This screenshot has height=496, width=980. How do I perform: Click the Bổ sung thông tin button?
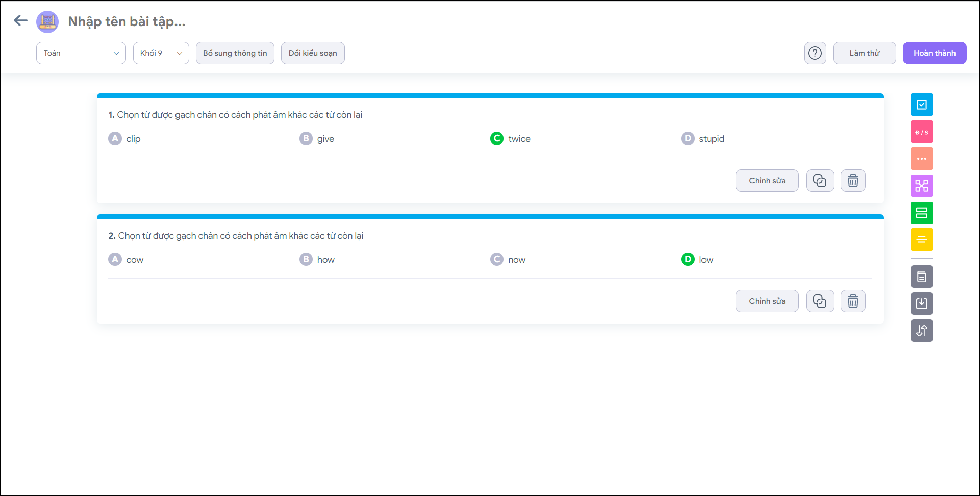click(x=235, y=53)
